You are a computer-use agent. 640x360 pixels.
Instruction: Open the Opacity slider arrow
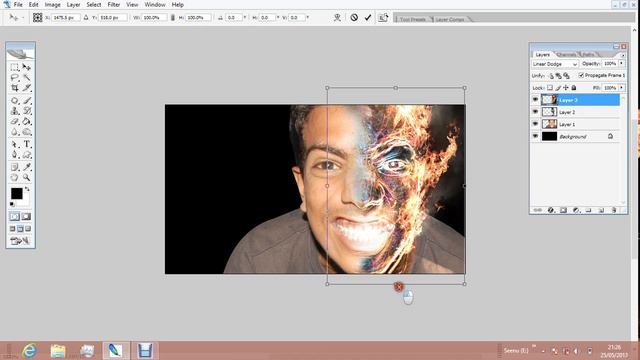click(x=621, y=64)
